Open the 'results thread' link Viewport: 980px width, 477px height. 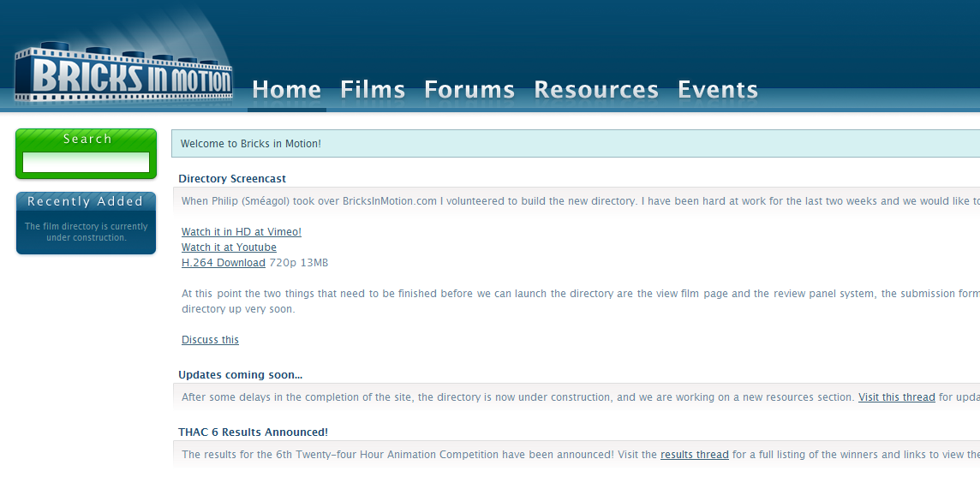coord(695,455)
